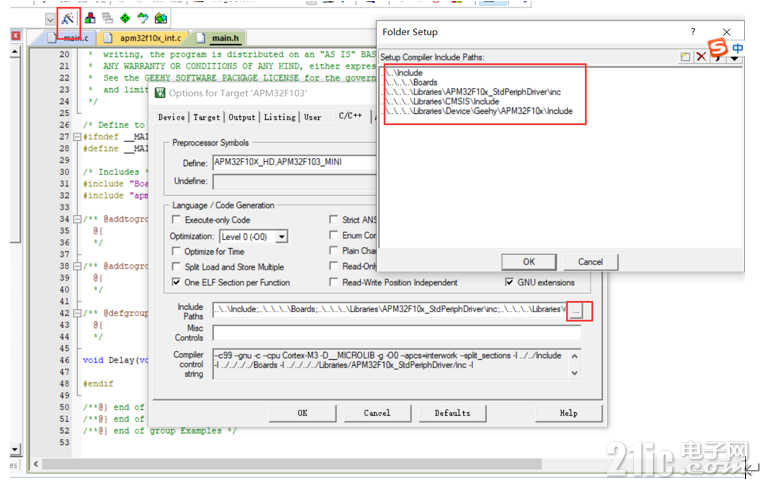Image resolution: width=760 pixels, height=484 pixels.
Task: Collapse the code fold at line 42
Action: 77,313
